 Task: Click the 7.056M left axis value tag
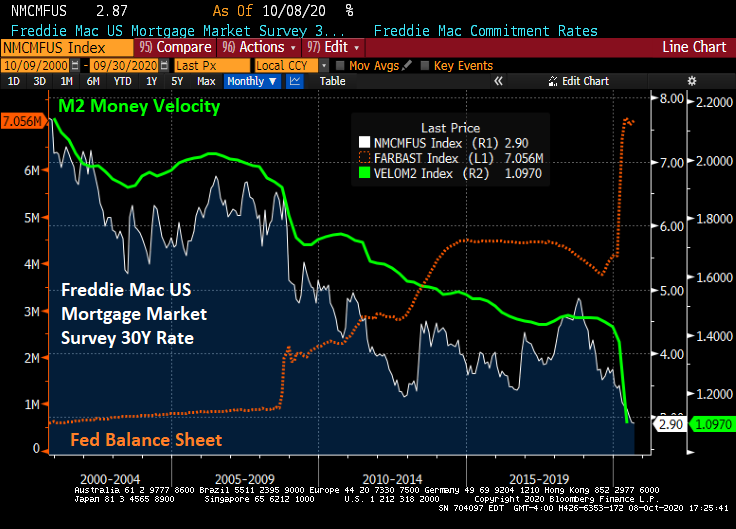point(23,122)
